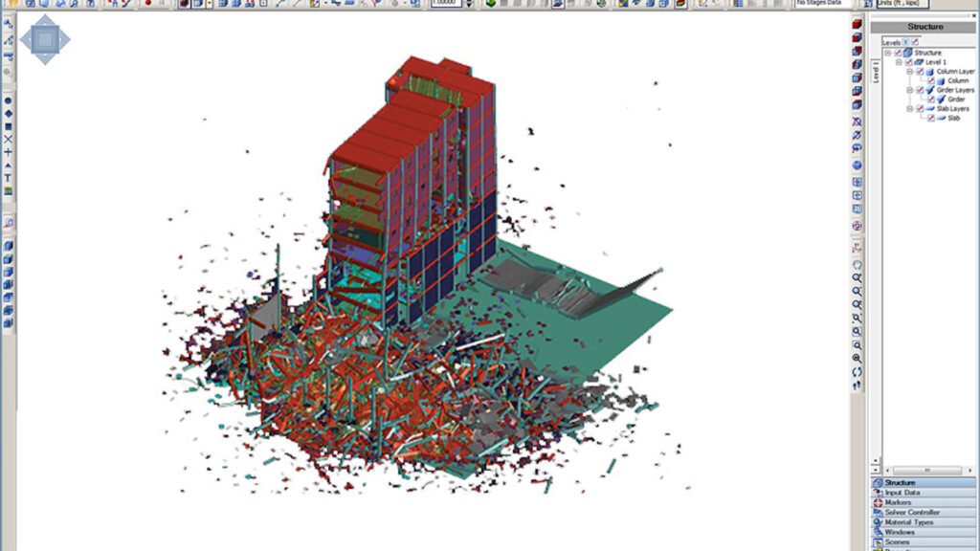Screen dimensions: 980x551
Task: Collapse the Slab Layers tree node
Action: (909, 109)
